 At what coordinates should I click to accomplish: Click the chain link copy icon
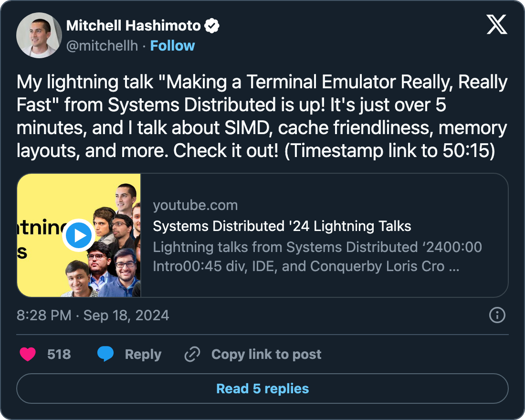point(192,354)
